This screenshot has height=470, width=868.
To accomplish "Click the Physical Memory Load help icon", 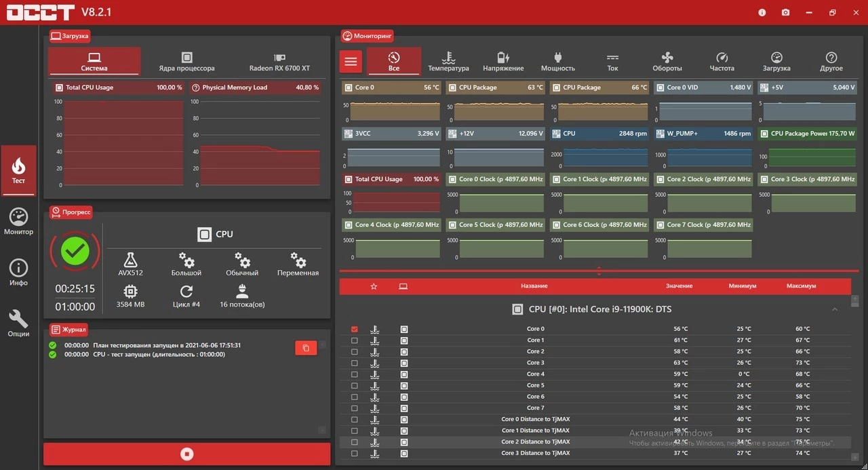I will click(x=196, y=87).
